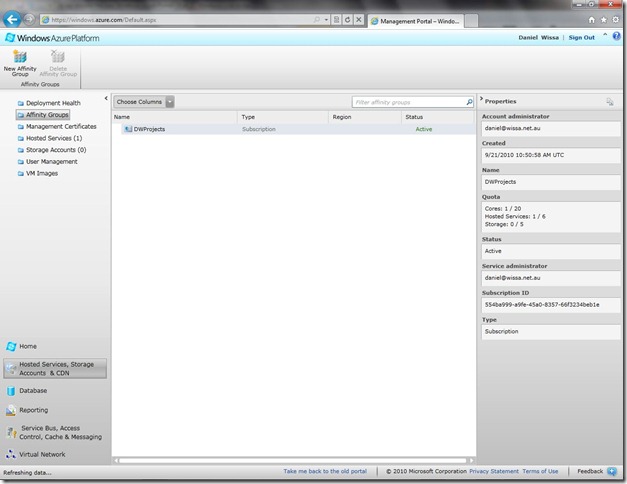The image size is (627, 484).
Task: Click the Filter affinity groups input field
Action: (406, 102)
